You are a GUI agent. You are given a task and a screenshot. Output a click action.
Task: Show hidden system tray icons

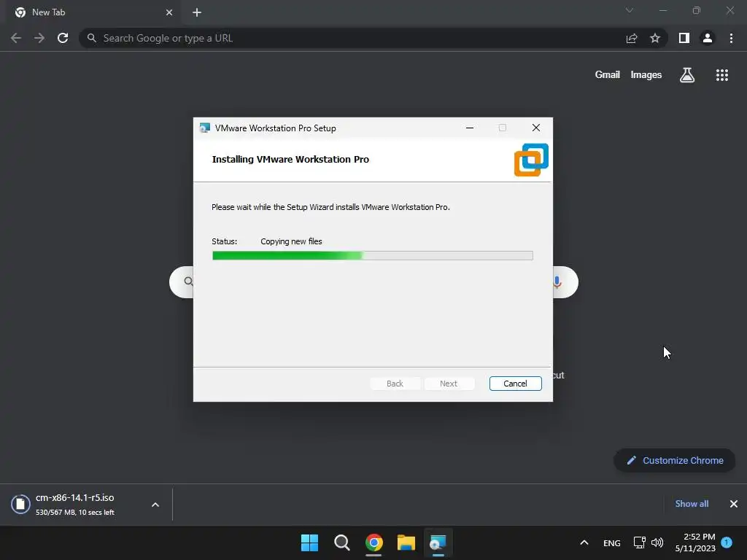[584, 542]
